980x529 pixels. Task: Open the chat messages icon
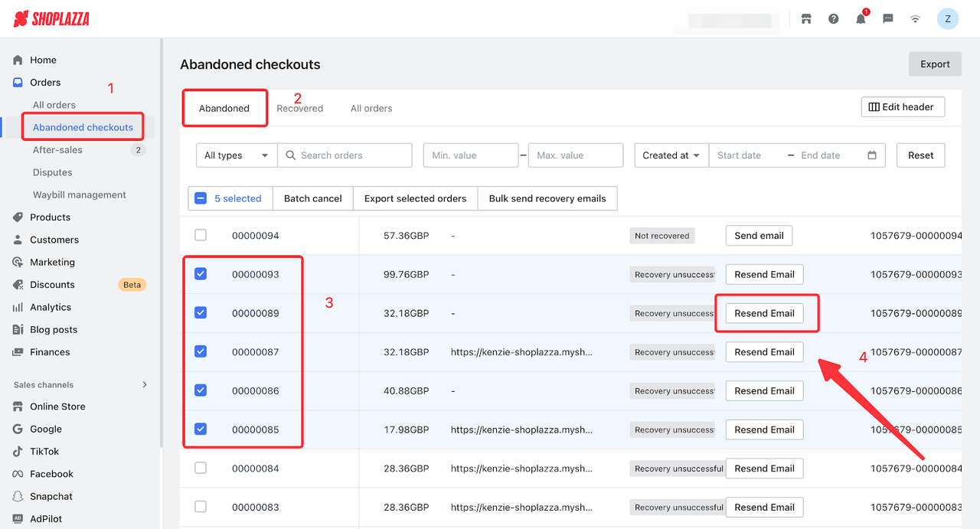click(x=888, y=19)
